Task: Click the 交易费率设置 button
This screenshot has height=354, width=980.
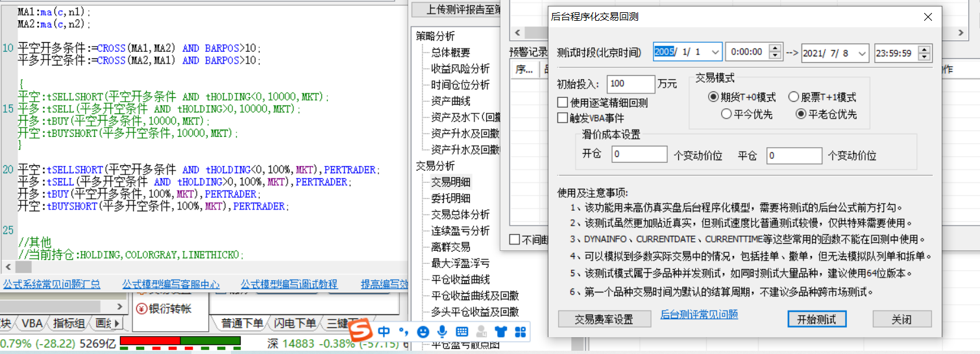Action: point(604,320)
